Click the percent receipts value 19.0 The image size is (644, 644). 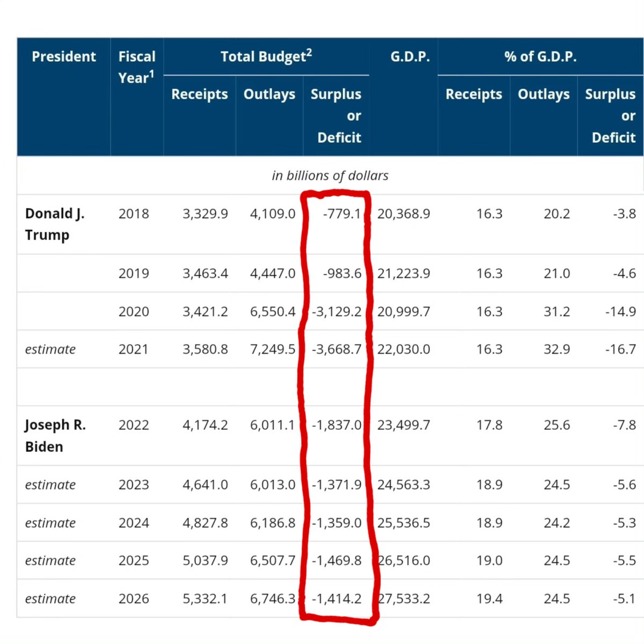(489, 560)
